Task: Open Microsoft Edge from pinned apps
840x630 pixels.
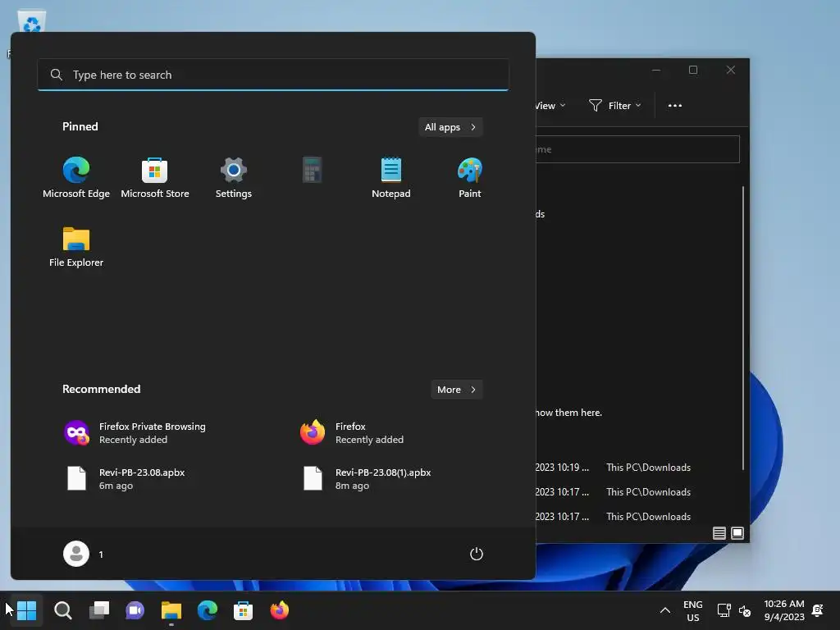Action: coord(76,178)
